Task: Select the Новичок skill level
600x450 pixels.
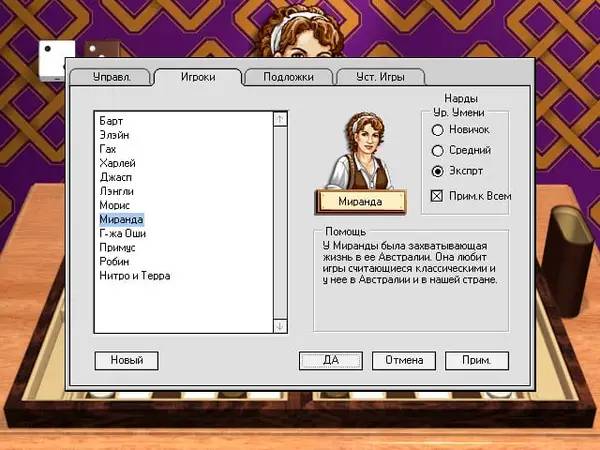Action: (436, 130)
